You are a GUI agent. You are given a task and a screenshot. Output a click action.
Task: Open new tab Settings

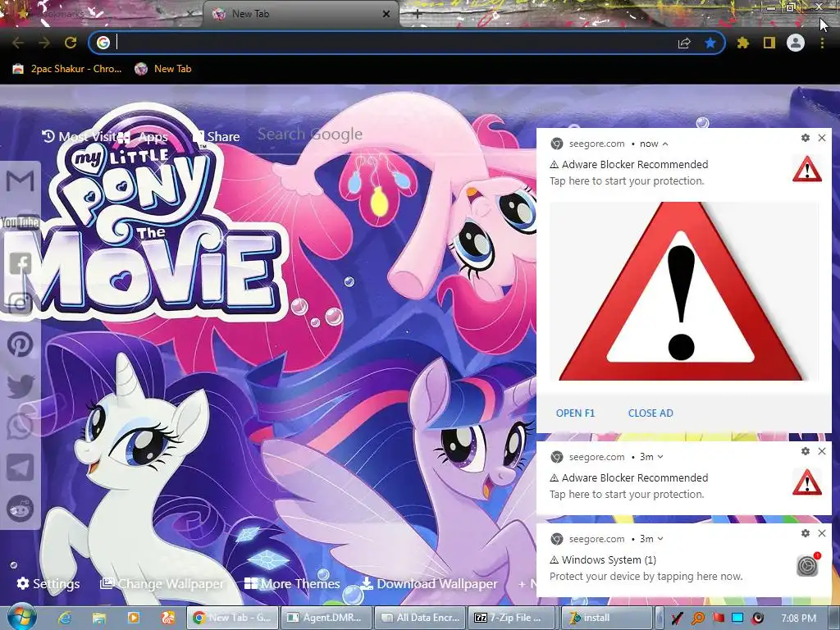coord(48,583)
